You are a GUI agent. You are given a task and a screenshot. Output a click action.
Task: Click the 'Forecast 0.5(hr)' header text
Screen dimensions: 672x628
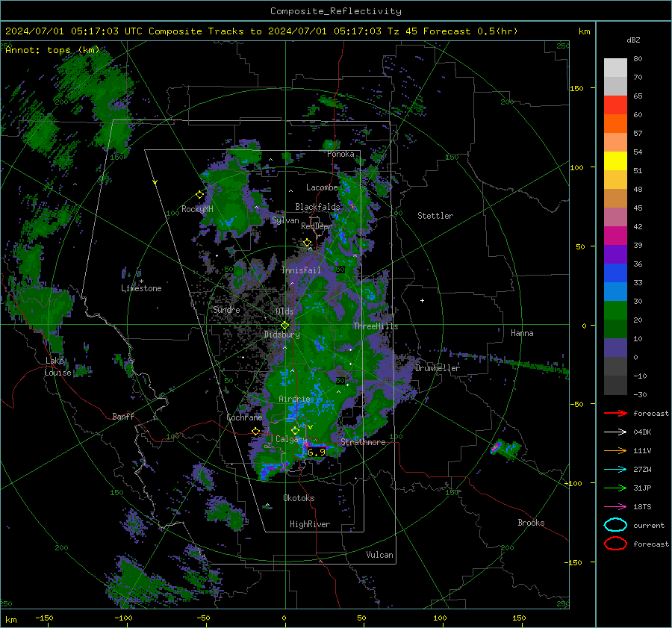(x=470, y=31)
